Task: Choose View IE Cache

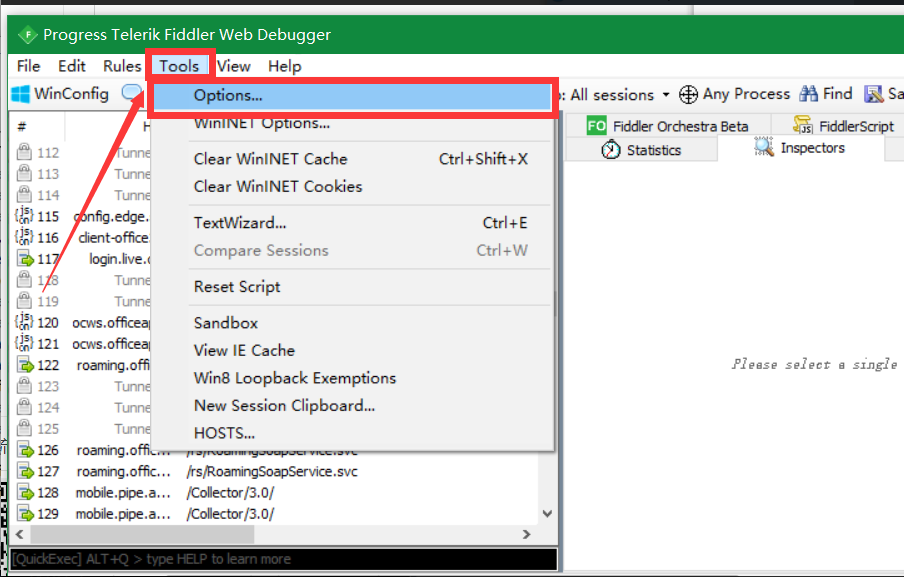Action: [x=352, y=350]
